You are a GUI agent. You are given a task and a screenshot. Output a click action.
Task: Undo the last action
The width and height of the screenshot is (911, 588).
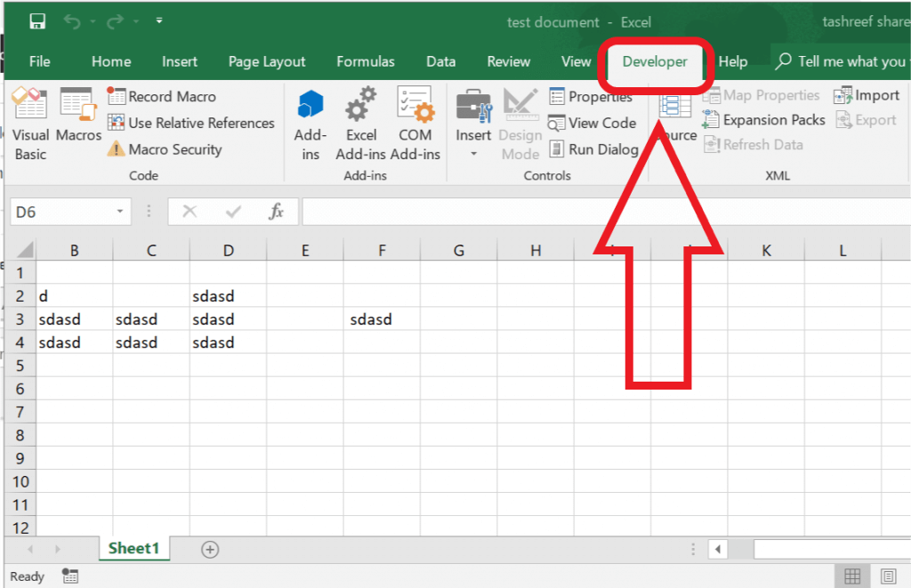[x=72, y=22]
